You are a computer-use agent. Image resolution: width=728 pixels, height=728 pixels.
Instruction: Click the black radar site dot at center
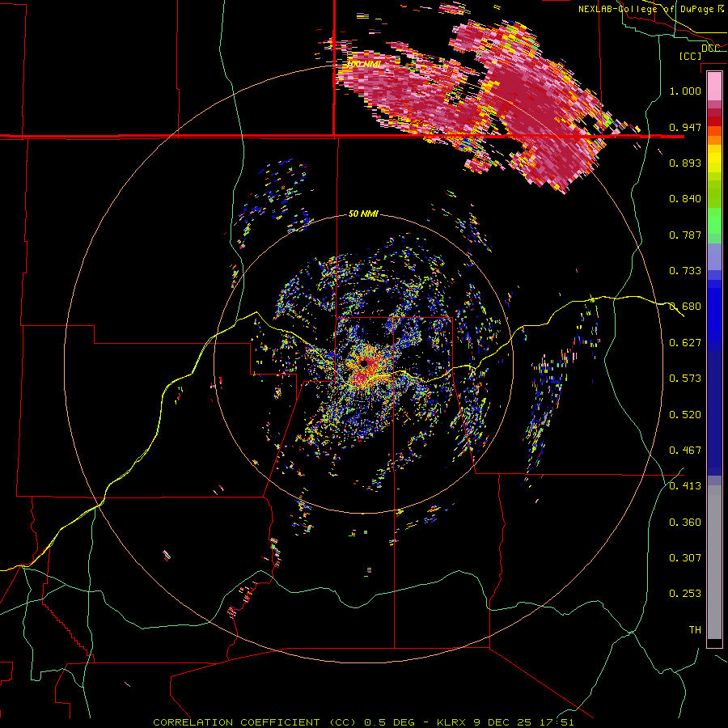[364, 363]
